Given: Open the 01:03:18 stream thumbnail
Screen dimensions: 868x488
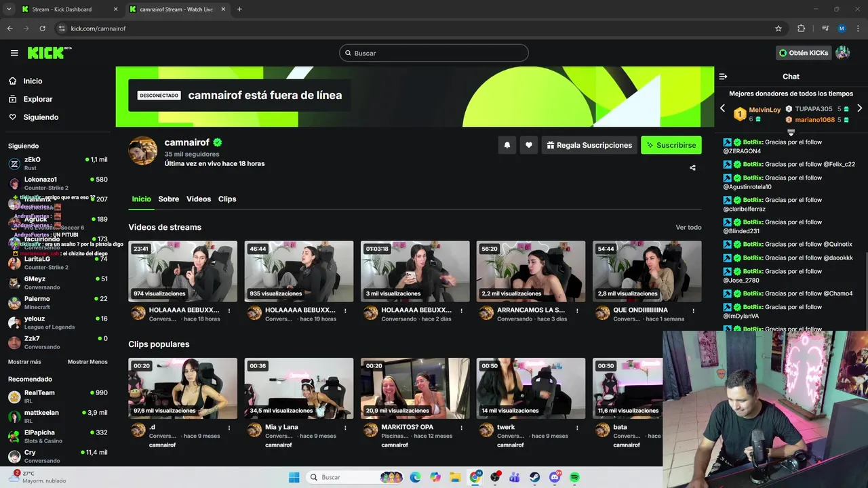Looking at the screenshot, I should pyautogui.click(x=415, y=271).
